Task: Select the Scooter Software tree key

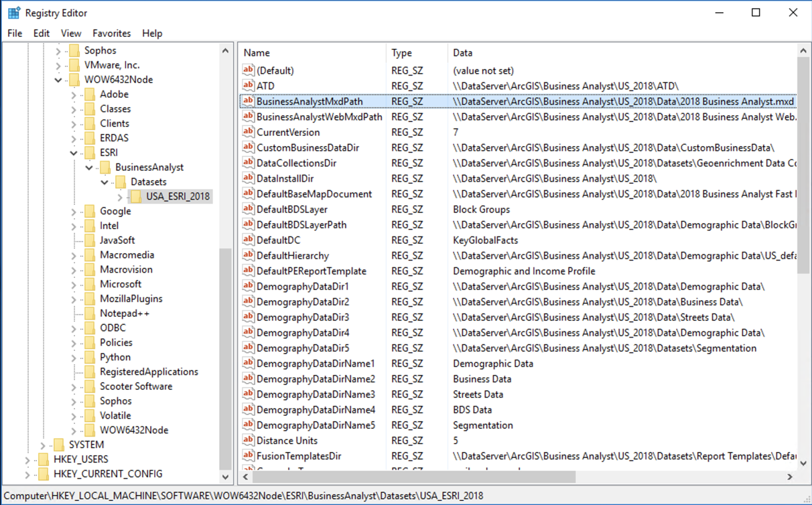Action: click(x=136, y=386)
